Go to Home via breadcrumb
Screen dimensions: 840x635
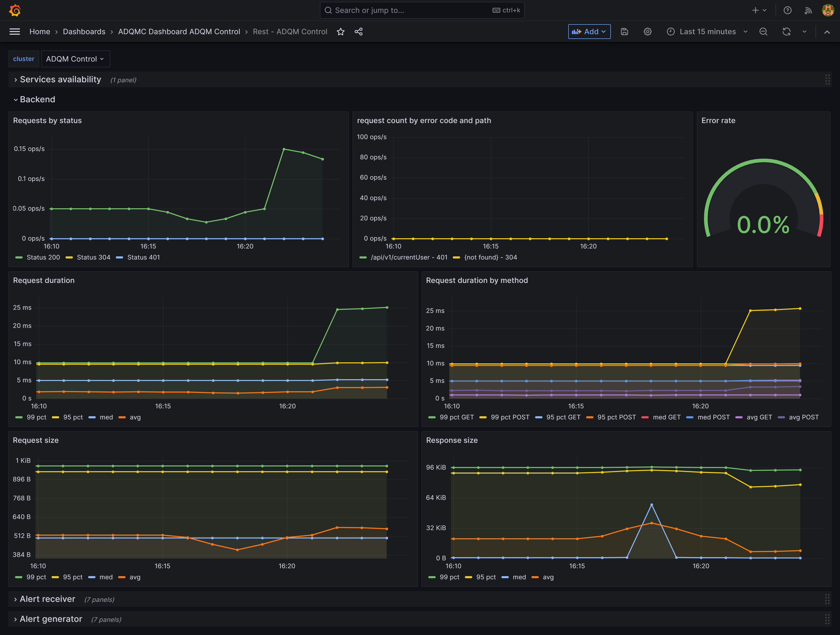[x=39, y=32]
